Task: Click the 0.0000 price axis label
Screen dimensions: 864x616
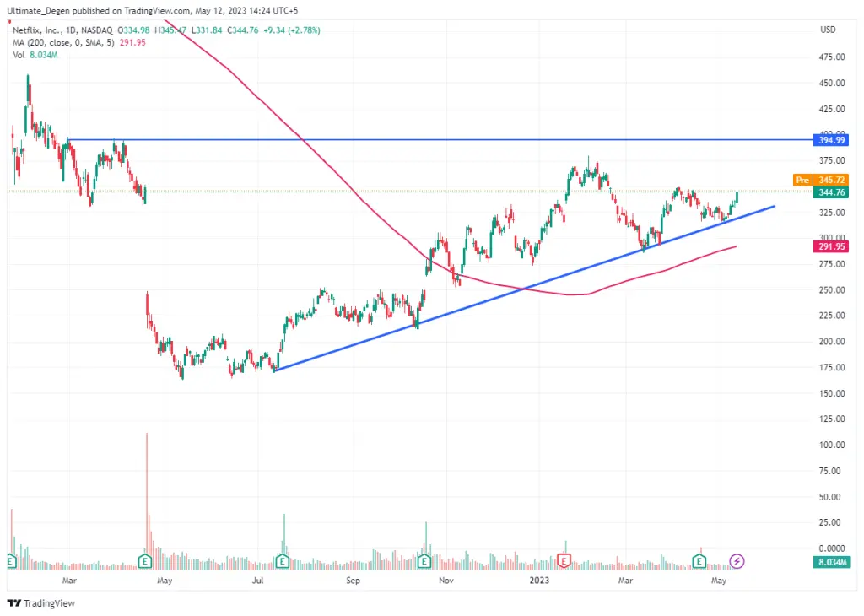Action: (x=831, y=548)
